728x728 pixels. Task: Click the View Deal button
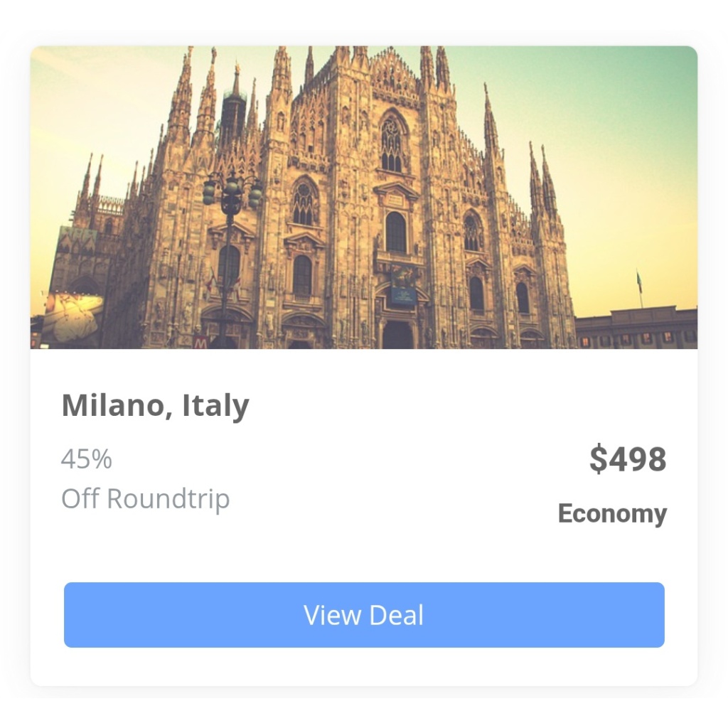pos(364,615)
